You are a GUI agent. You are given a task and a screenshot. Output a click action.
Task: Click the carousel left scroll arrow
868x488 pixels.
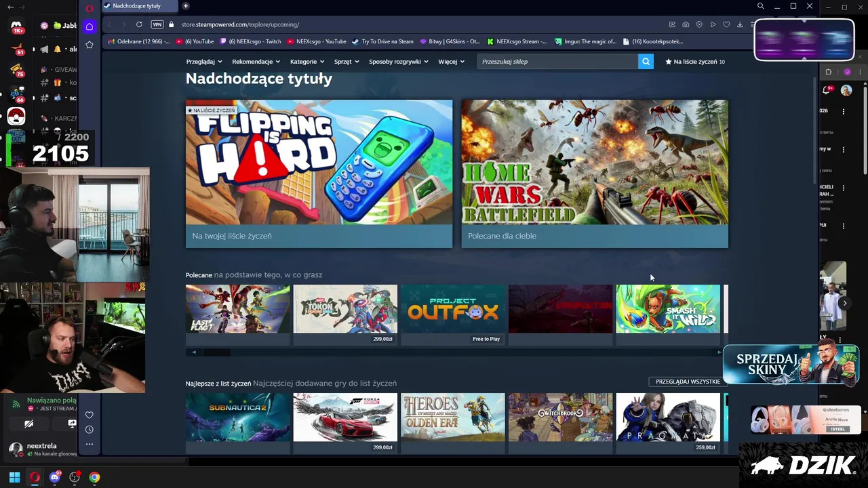click(x=193, y=352)
